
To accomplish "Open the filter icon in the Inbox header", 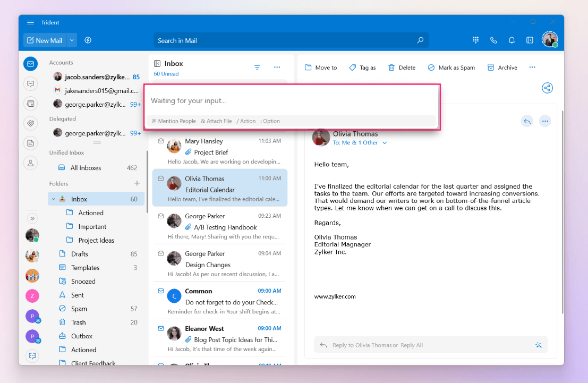I will pos(257,67).
